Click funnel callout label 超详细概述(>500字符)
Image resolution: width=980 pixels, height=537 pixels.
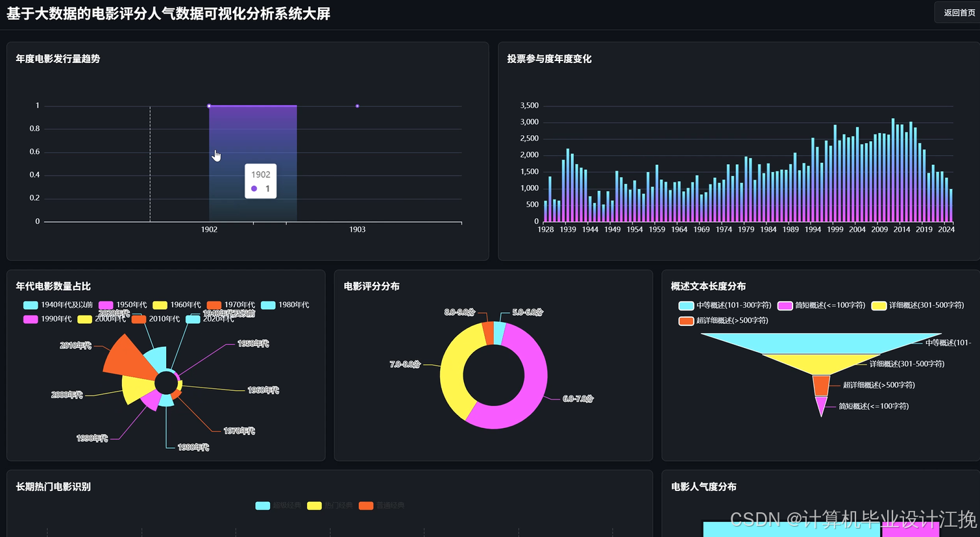tap(879, 385)
